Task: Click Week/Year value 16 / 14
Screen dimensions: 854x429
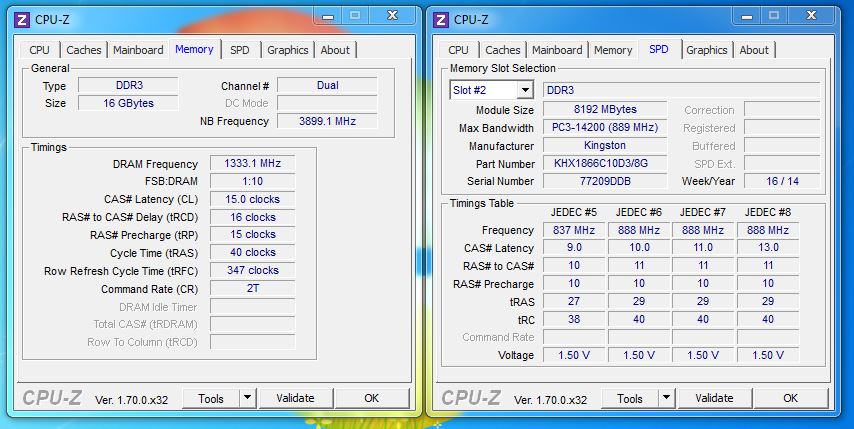Action: (x=782, y=181)
